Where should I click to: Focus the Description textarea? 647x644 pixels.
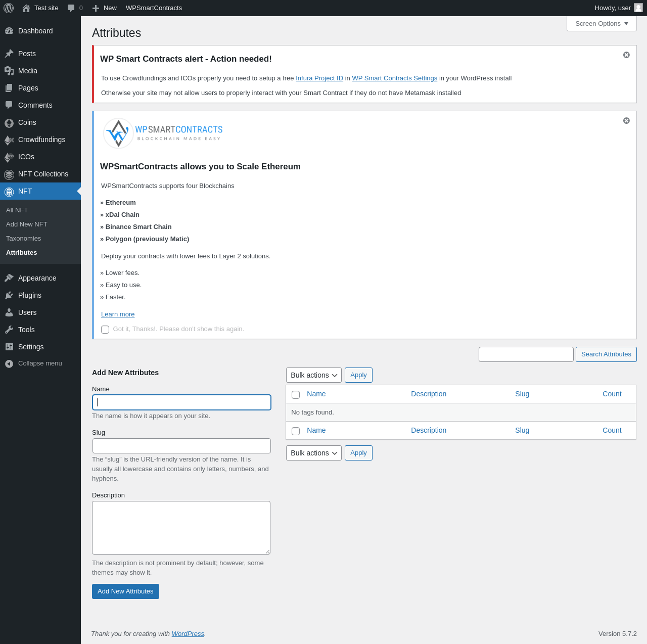coord(181,528)
